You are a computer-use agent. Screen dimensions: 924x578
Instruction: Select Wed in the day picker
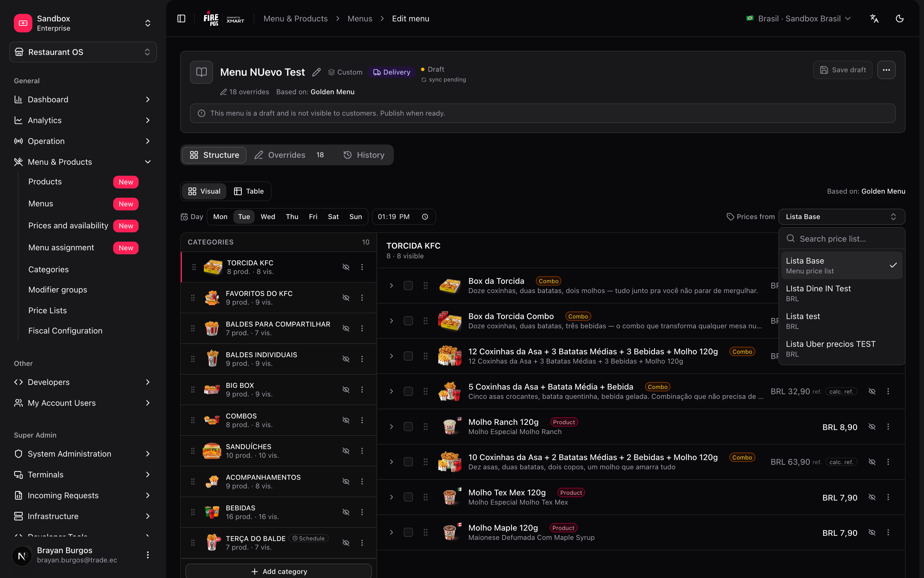click(268, 217)
